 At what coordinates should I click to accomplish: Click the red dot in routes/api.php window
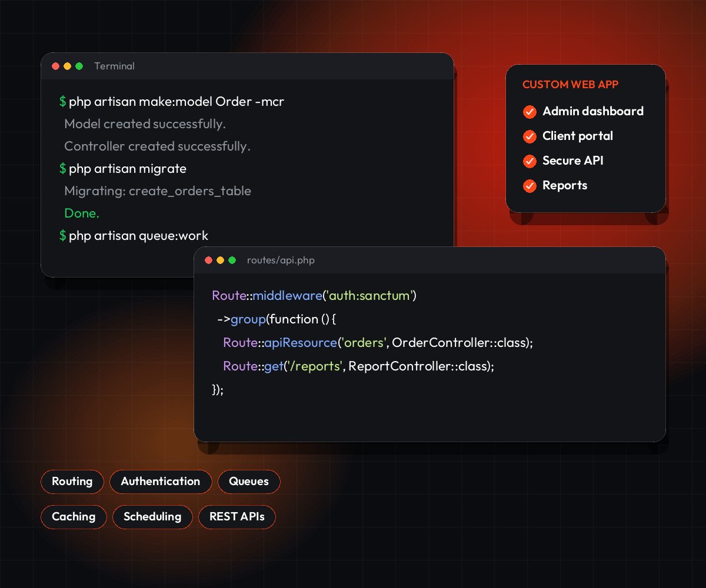click(x=209, y=260)
